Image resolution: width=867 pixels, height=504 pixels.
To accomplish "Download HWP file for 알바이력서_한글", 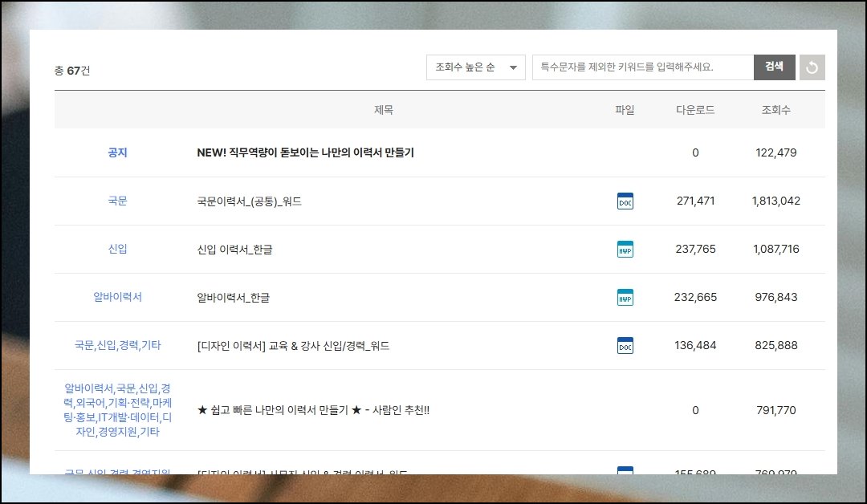I will [x=625, y=297].
